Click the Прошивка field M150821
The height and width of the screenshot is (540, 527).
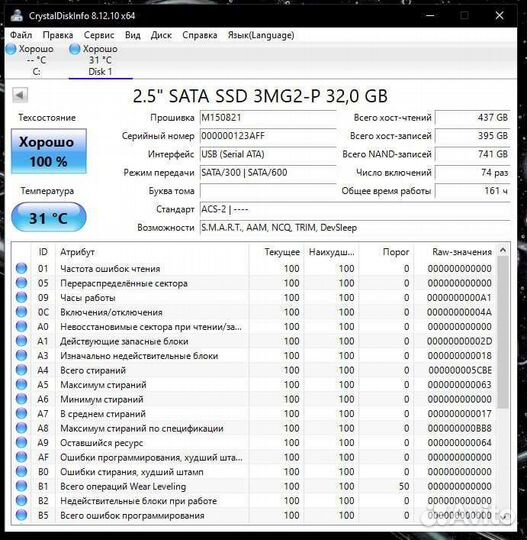coord(268,118)
